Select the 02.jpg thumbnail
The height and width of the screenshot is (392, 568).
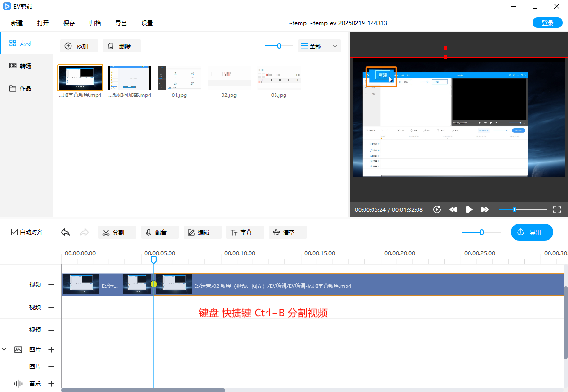229,78
